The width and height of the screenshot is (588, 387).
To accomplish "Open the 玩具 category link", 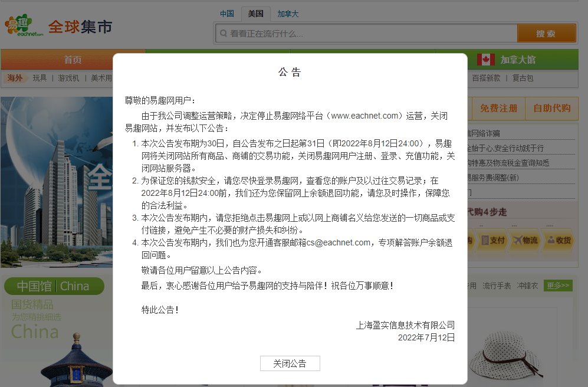I will click(40, 78).
